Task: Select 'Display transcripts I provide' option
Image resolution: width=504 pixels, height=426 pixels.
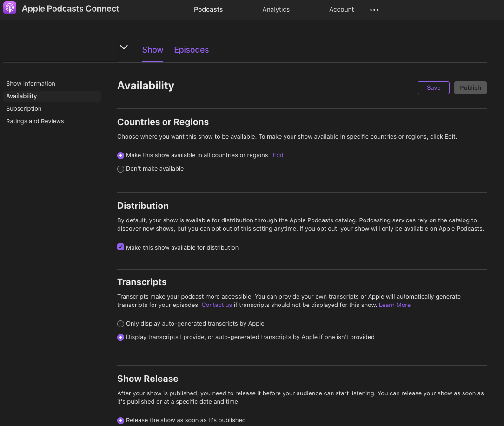Action: coord(120,338)
